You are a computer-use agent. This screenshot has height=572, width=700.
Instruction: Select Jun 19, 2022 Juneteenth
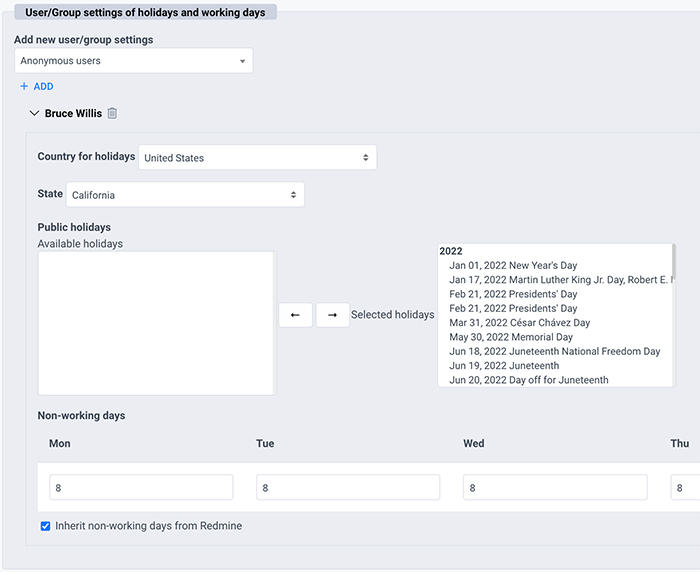coord(504,365)
